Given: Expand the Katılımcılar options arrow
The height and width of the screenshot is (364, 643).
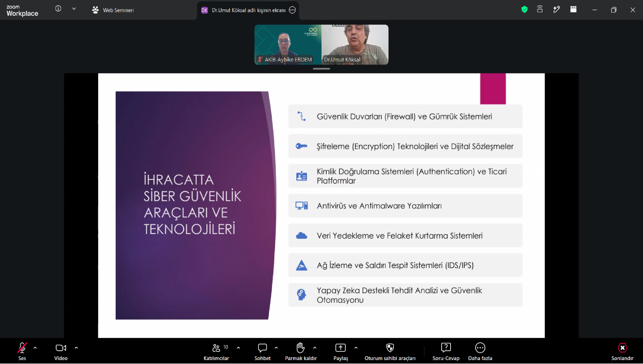Looking at the screenshot, I should click(238, 348).
